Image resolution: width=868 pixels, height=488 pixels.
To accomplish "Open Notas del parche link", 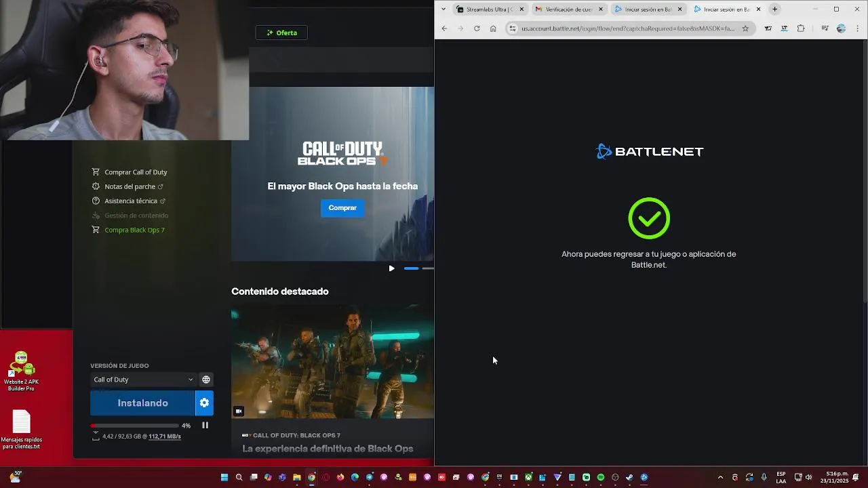I will click(127, 186).
